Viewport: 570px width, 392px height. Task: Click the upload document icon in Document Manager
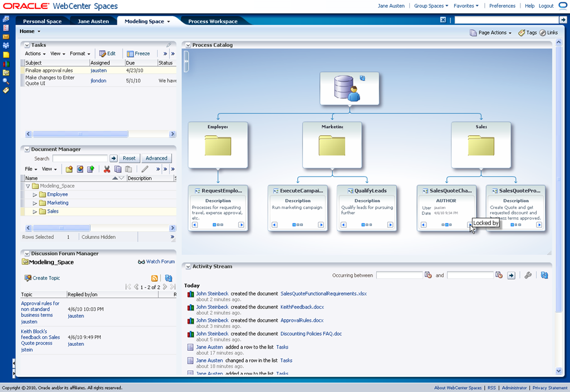pos(91,169)
